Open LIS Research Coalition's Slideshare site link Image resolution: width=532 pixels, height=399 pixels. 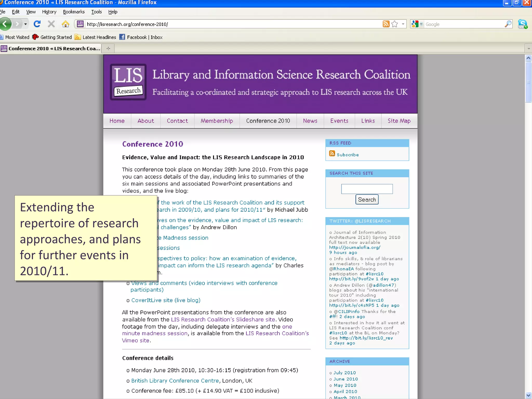point(223,320)
